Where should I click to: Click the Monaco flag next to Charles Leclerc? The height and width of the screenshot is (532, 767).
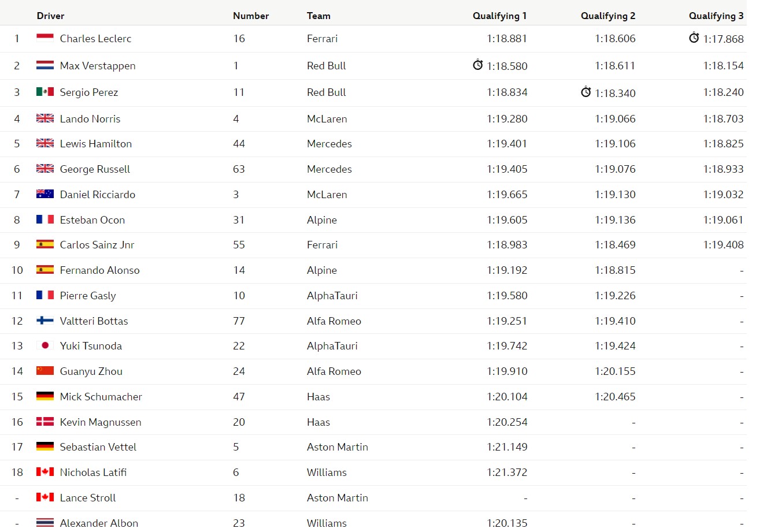[x=45, y=38]
